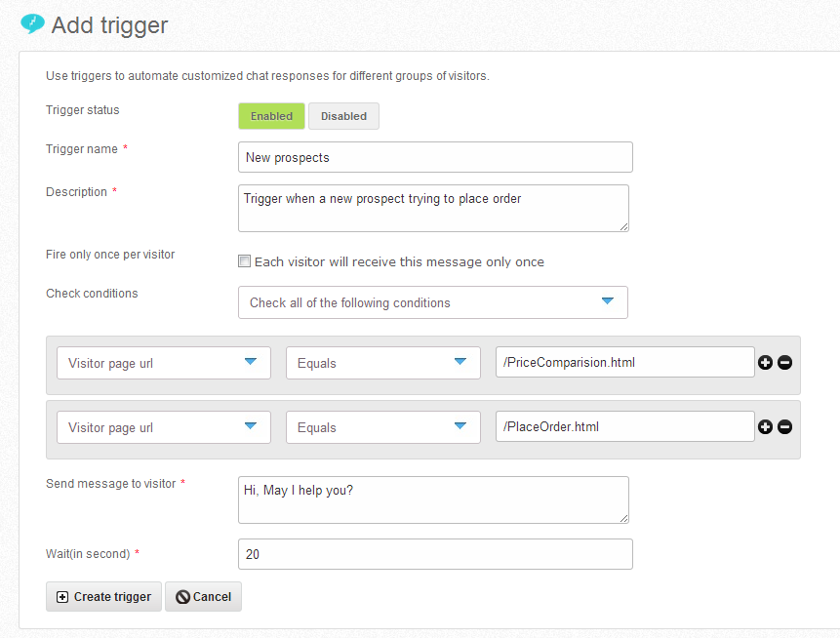Image resolution: width=840 pixels, height=638 pixels.
Task: Expand the second row Equals dropdown
Action: pos(383,427)
